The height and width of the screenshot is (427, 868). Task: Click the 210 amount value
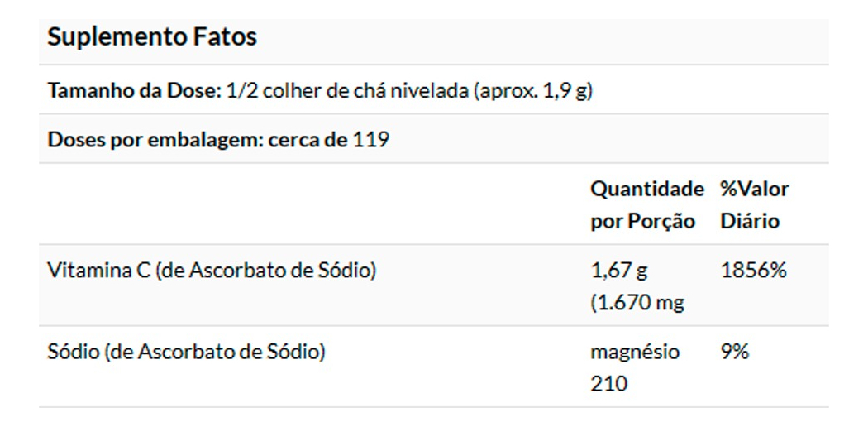click(608, 384)
